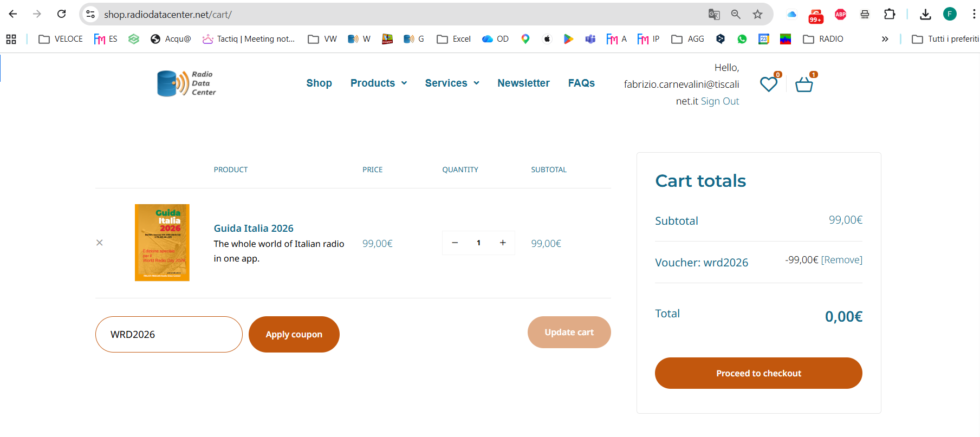Decrease quantity with the minus button
The height and width of the screenshot is (437, 980).
455,243
